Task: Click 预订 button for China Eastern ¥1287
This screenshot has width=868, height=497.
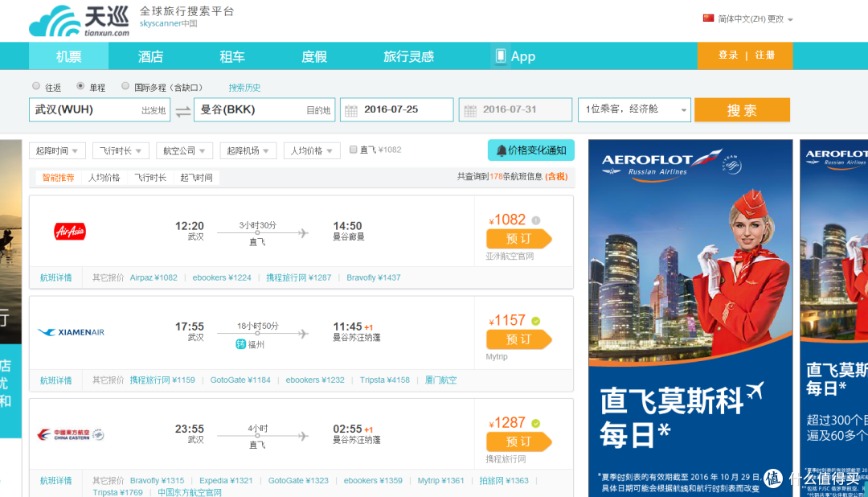Action: tap(518, 442)
